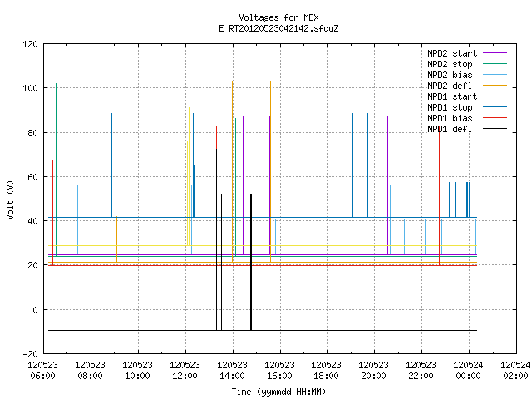Click the x-axis tick label "120523 06:00"

coord(42,371)
